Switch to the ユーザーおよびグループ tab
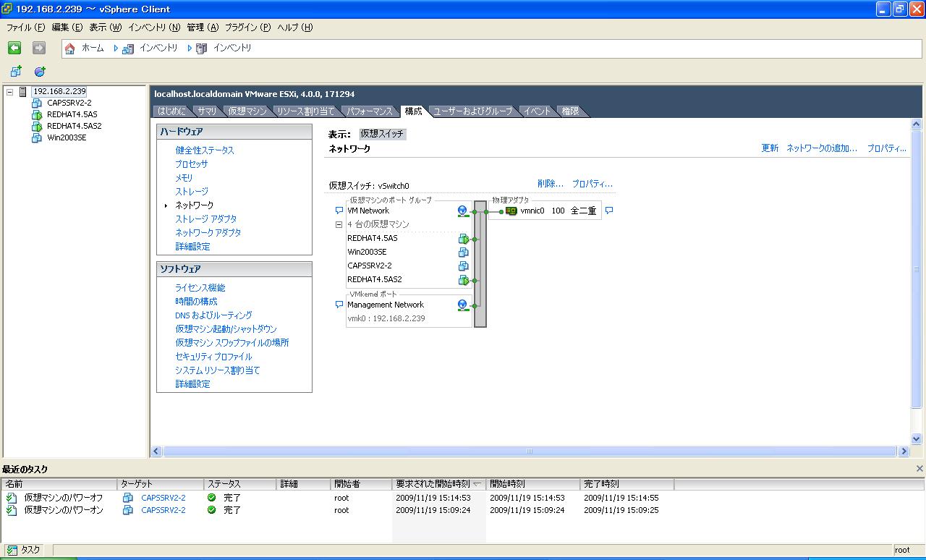Viewport: 926px width, 560px height. point(472,111)
